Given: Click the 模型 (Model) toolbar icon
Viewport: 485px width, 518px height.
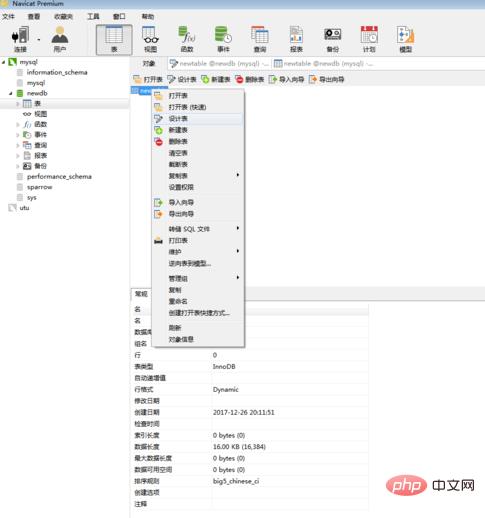Looking at the screenshot, I should (405, 39).
